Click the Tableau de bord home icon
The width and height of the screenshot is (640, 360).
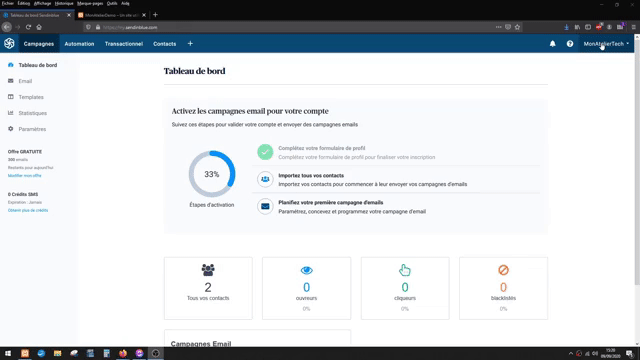[x=11, y=65]
